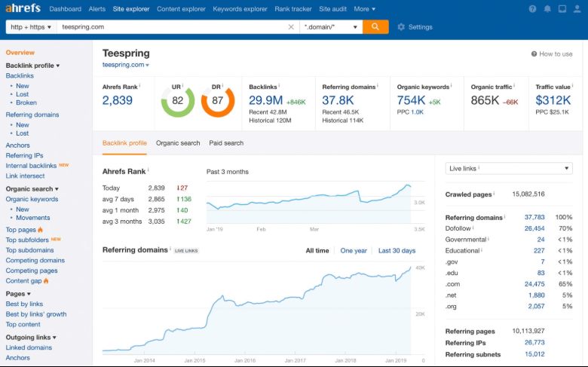The image size is (588, 367).
Task: Open Site audit
Action: [x=332, y=9]
